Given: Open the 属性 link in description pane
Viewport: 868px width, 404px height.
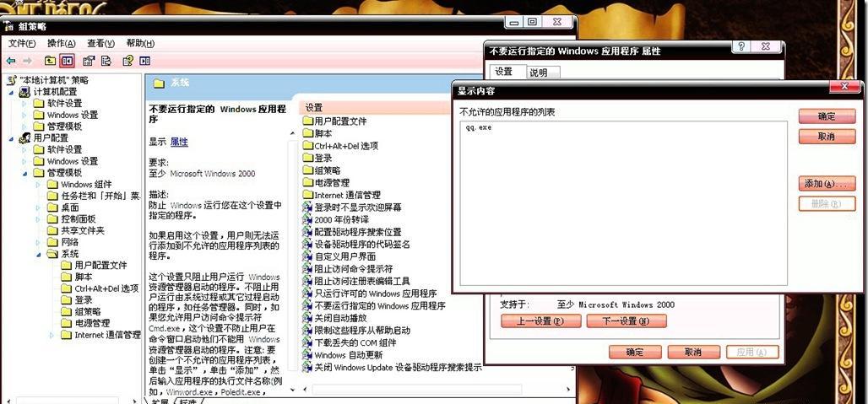Looking at the screenshot, I should tap(179, 142).
